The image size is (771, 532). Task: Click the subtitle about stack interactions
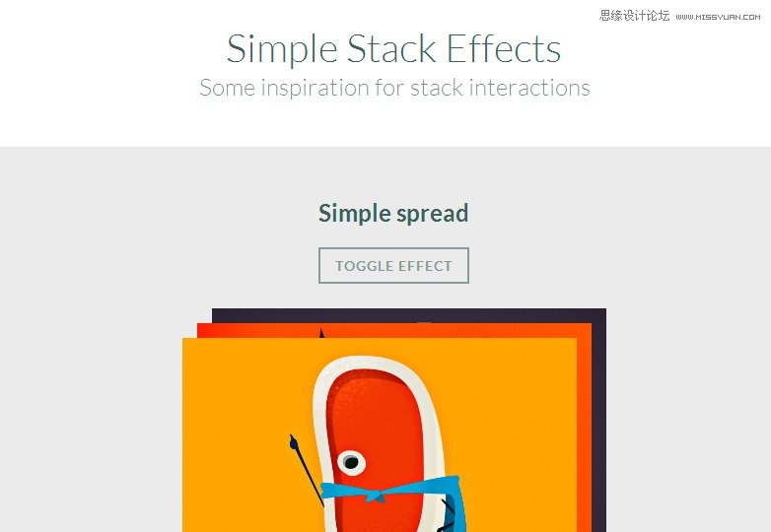pos(394,88)
